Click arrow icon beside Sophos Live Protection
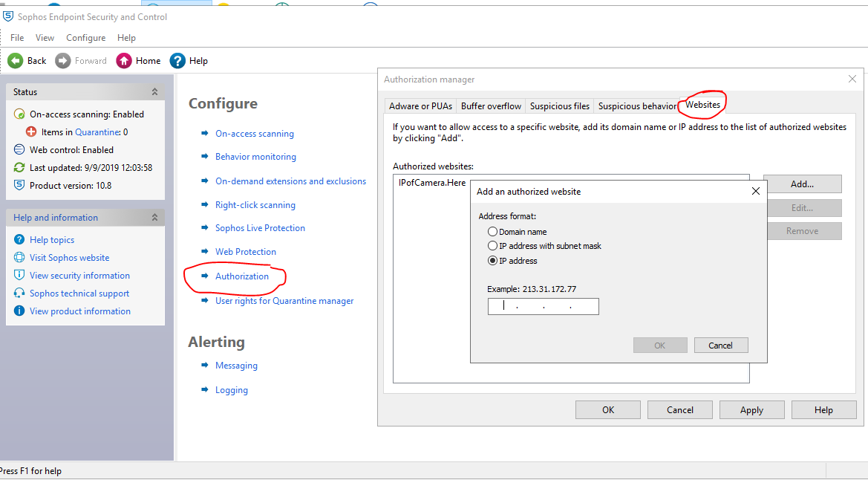 point(204,228)
